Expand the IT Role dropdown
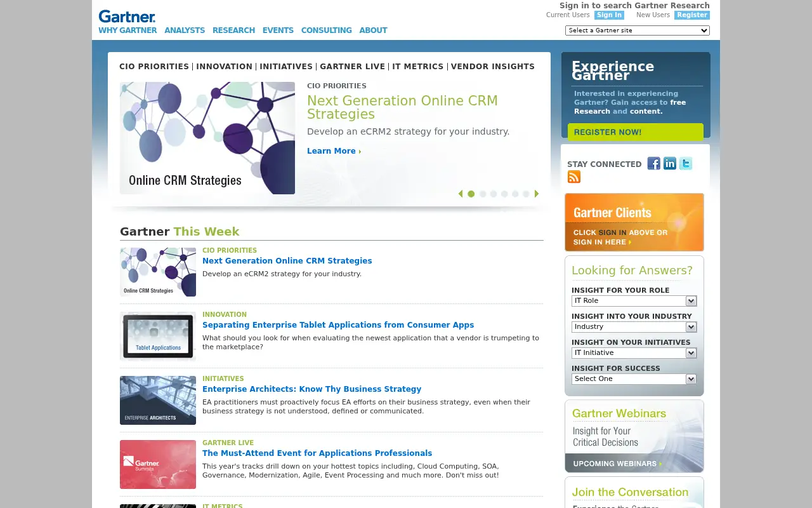812x508 pixels. coord(634,301)
